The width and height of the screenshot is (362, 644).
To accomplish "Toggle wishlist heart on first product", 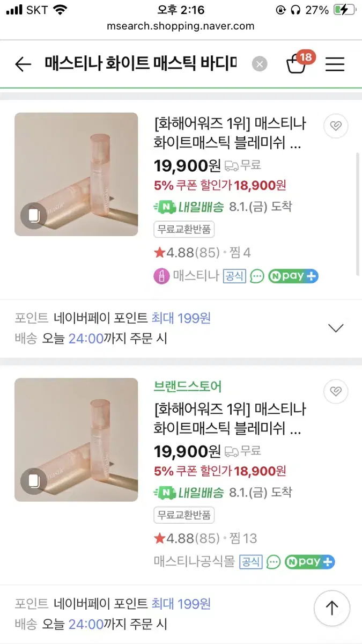I will pos(336,126).
